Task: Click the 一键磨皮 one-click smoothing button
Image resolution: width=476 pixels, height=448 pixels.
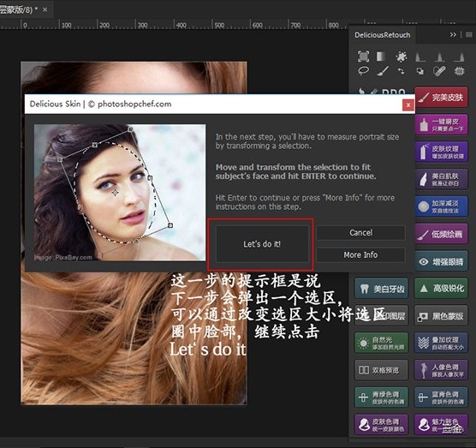Action: tap(441, 124)
